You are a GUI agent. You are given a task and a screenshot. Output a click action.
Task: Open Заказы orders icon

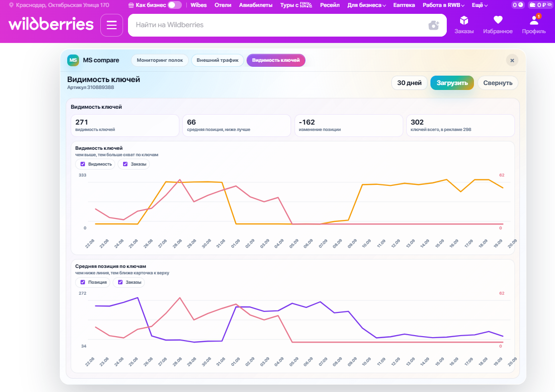464,25
